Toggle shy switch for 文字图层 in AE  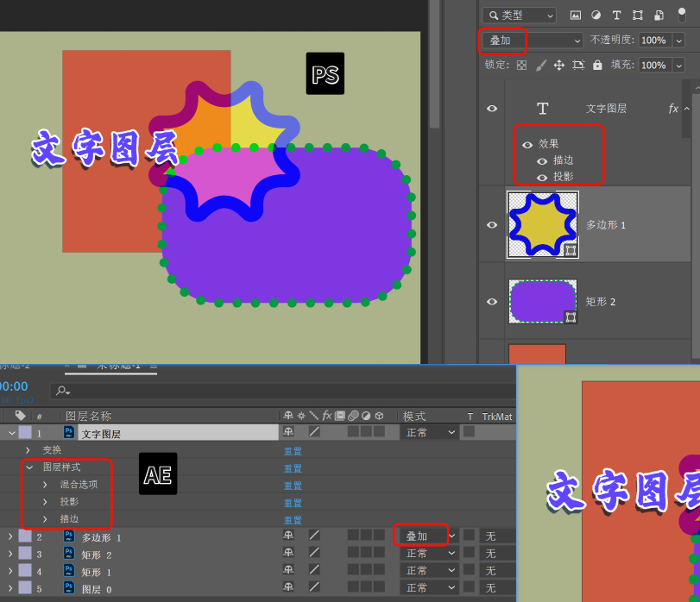pyautogui.click(x=288, y=431)
